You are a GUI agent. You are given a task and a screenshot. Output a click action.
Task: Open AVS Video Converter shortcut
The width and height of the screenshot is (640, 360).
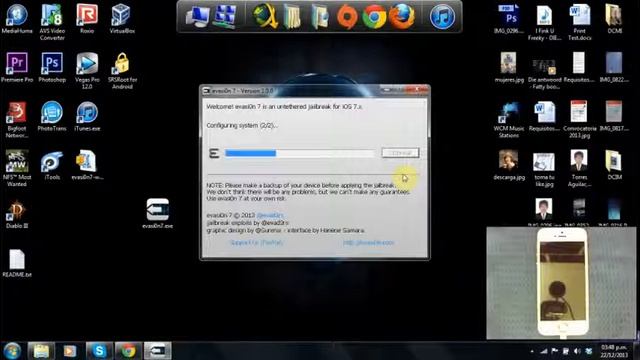click(x=52, y=22)
